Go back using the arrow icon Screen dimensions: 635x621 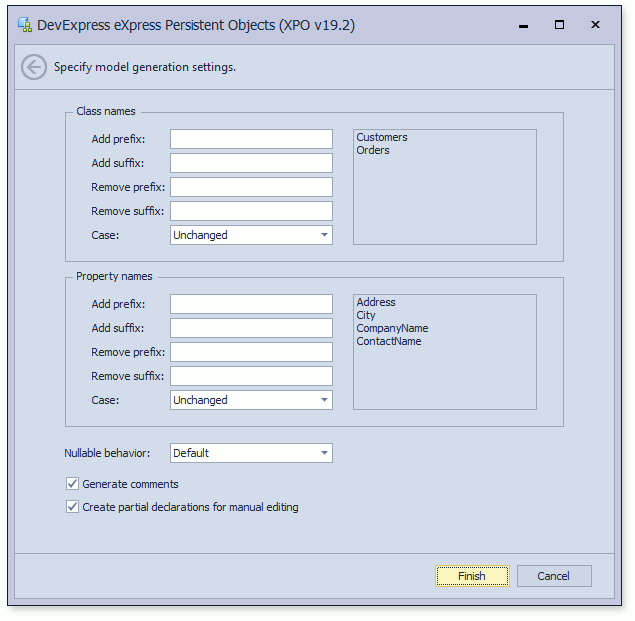coord(34,67)
